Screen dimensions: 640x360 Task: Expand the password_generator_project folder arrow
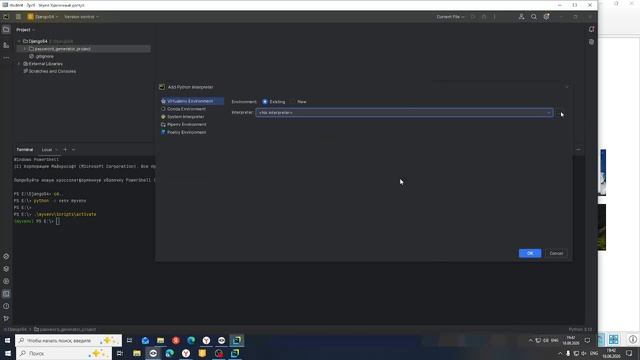[x=25, y=49]
